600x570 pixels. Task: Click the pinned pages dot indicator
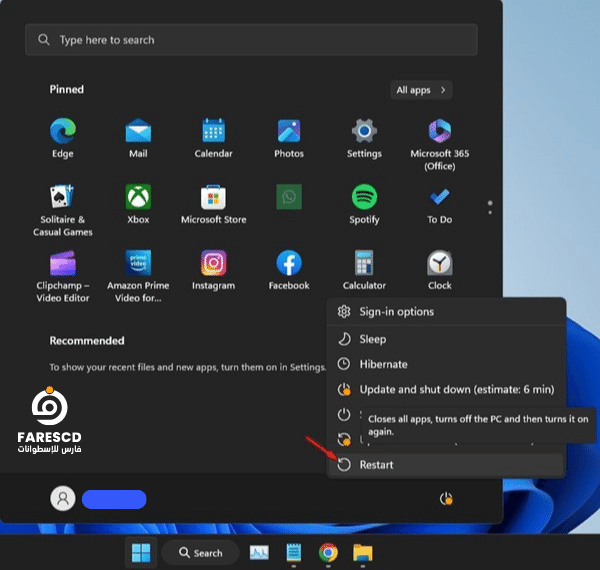490,207
